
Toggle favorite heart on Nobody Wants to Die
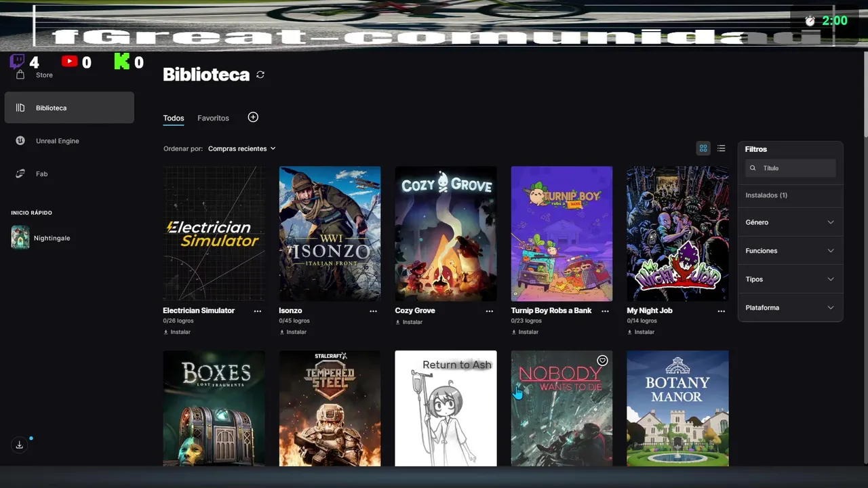[602, 361]
